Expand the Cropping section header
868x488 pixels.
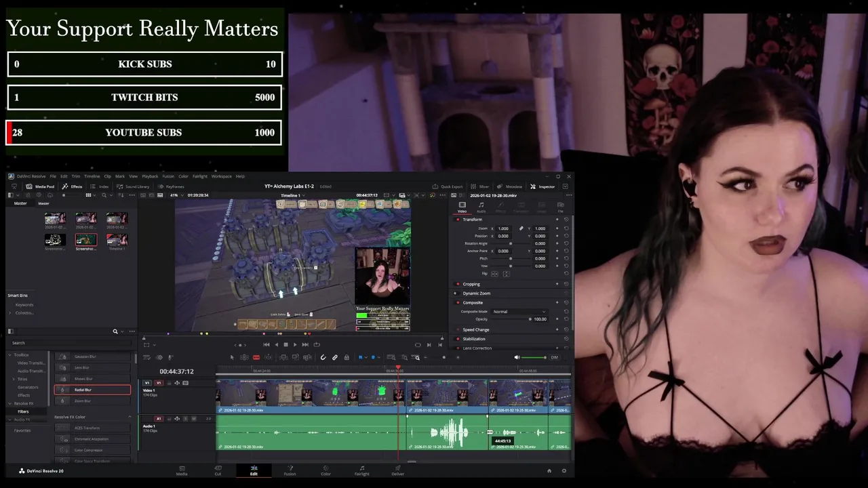pyautogui.click(x=471, y=284)
